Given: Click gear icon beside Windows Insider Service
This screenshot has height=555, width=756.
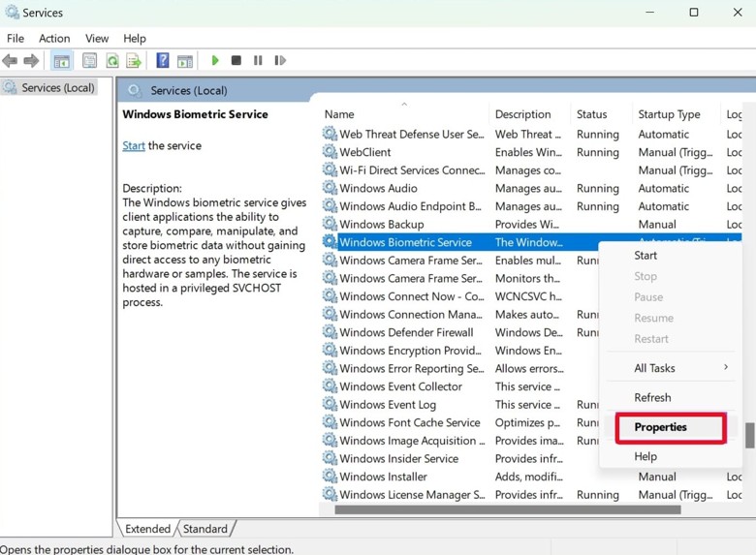Looking at the screenshot, I should click(x=330, y=458).
